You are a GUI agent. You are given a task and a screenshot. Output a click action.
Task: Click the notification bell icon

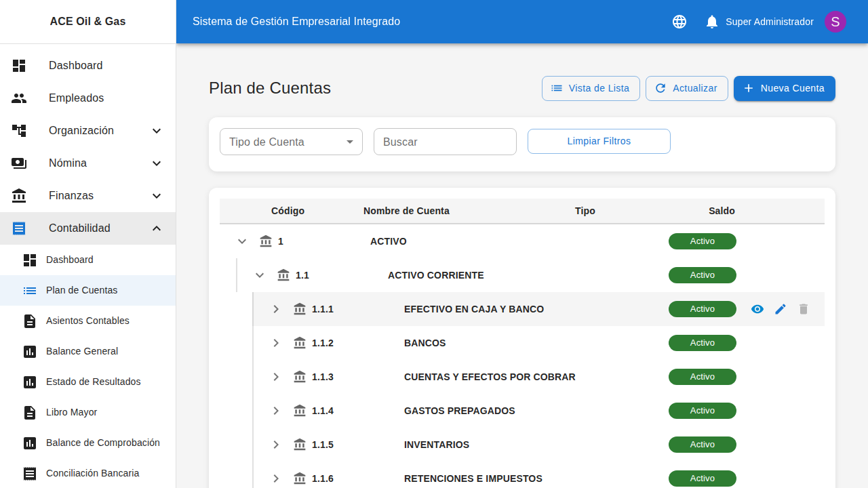point(711,21)
